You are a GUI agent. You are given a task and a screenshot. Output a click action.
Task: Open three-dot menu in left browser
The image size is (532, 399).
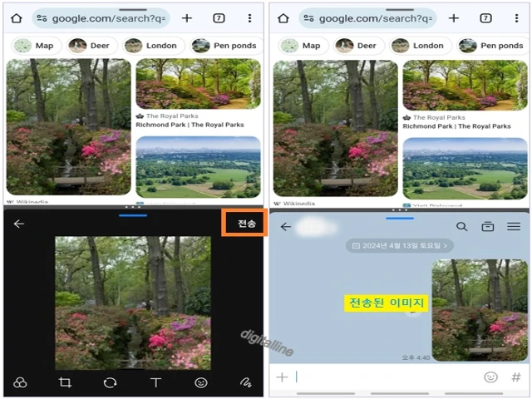point(249,18)
